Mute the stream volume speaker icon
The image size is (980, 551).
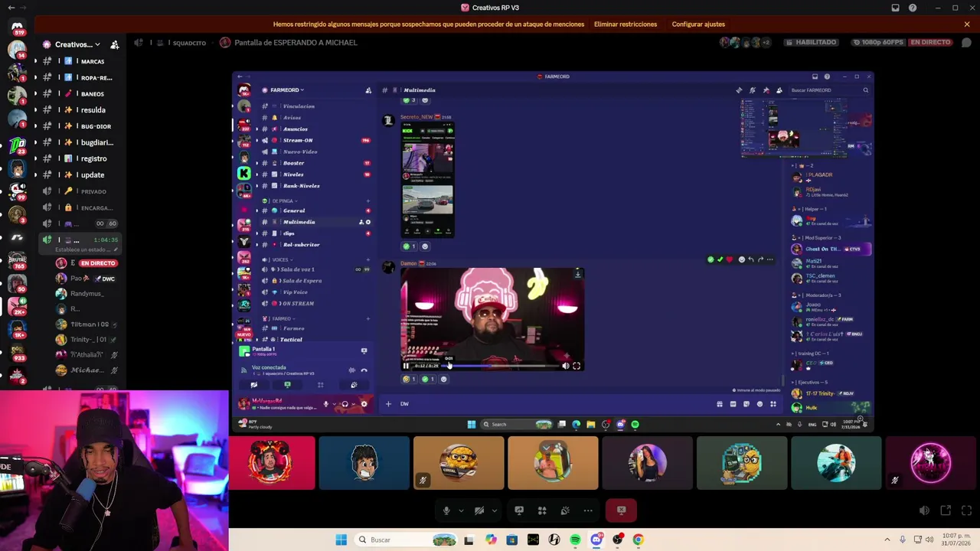click(x=924, y=510)
